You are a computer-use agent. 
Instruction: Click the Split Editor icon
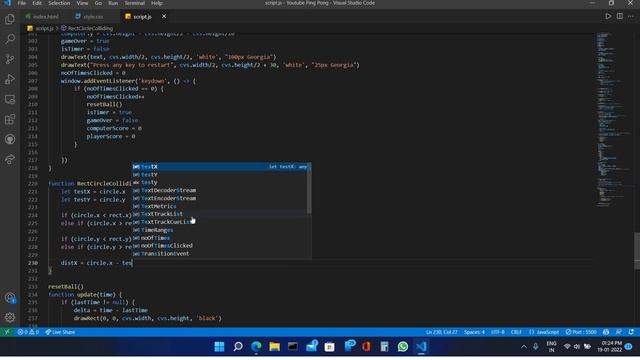pos(620,16)
